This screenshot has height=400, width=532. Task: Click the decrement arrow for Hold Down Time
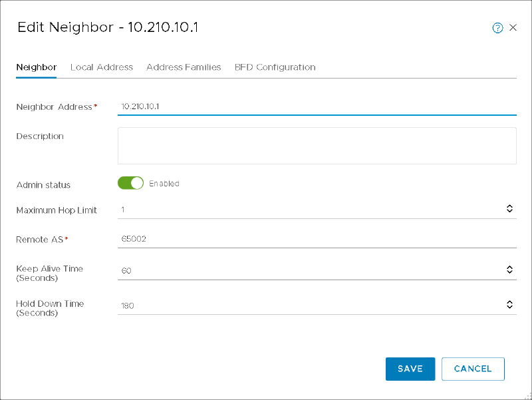[509, 307]
